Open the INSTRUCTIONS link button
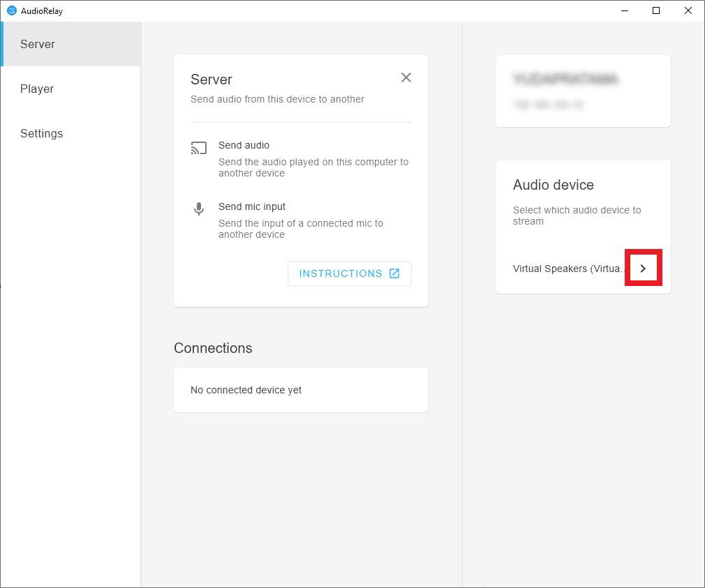Viewport: 705px width, 588px height. click(349, 273)
